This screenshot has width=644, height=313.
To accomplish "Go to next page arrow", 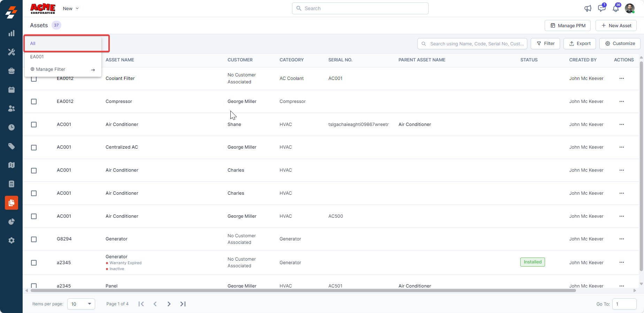I will pyautogui.click(x=169, y=304).
